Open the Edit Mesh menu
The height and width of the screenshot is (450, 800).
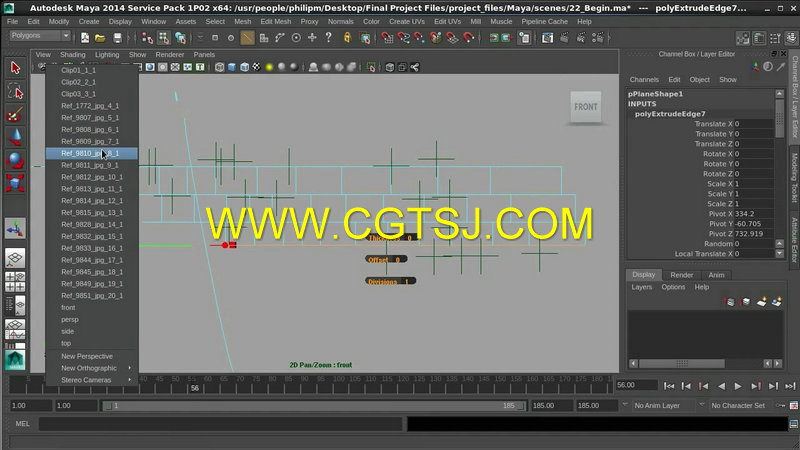click(276, 21)
